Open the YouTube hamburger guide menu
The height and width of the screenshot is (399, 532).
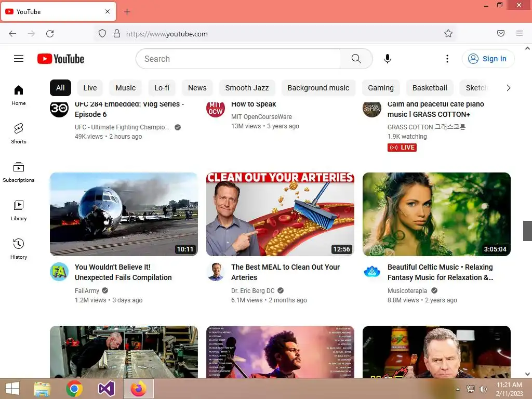19,59
